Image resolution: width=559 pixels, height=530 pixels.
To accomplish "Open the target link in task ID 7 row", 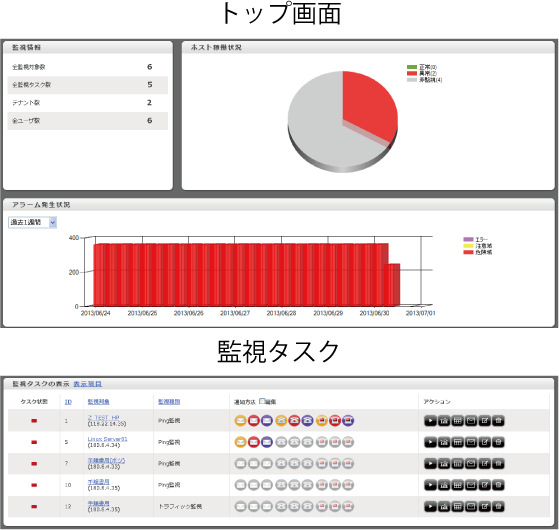I will (x=106, y=460).
